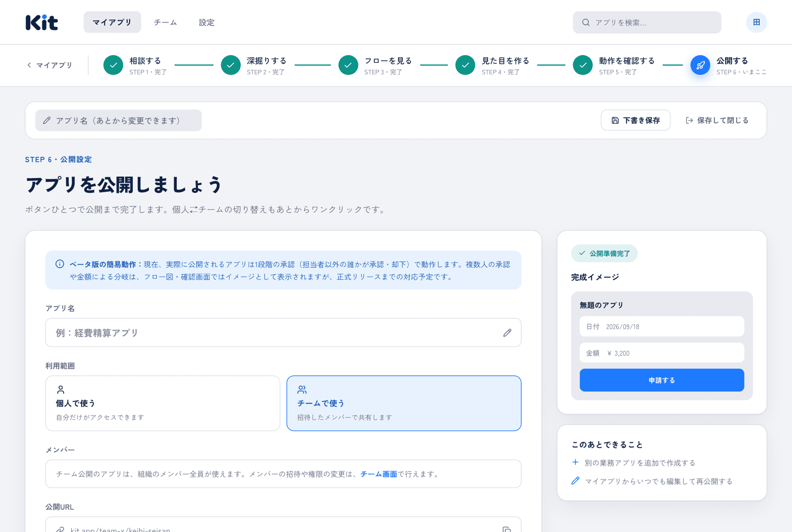
Task: Focus the 例：経費精算アプリ name input
Action: click(x=283, y=333)
